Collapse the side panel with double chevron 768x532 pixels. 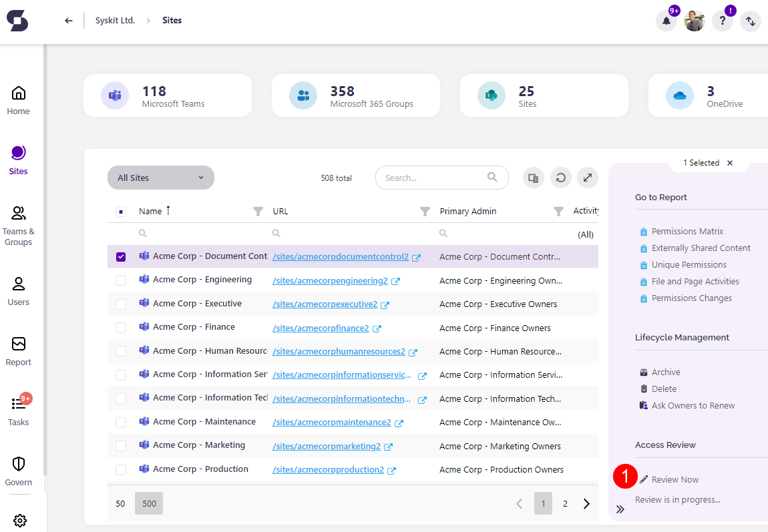pos(620,509)
